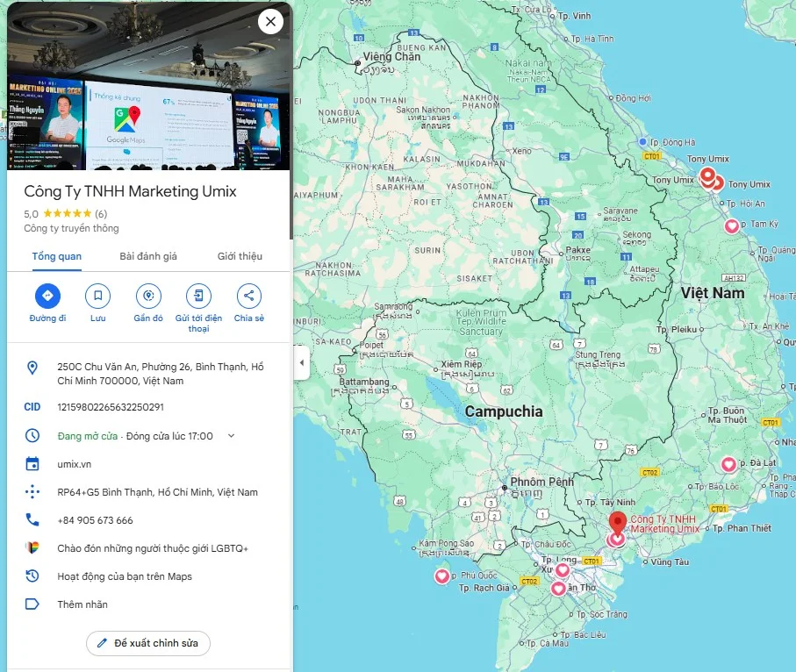The height and width of the screenshot is (672, 796).
Task: Open the Bài đánh giá tab
Action: pos(148,256)
